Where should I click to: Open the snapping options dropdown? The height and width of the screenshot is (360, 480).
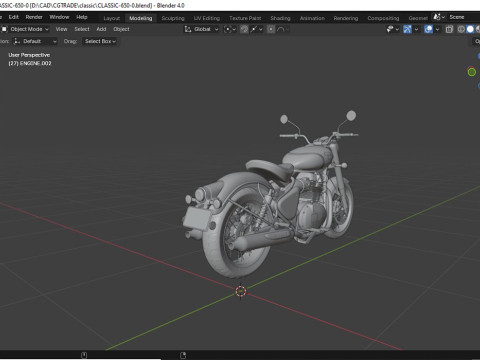click(x=256, y=29)
